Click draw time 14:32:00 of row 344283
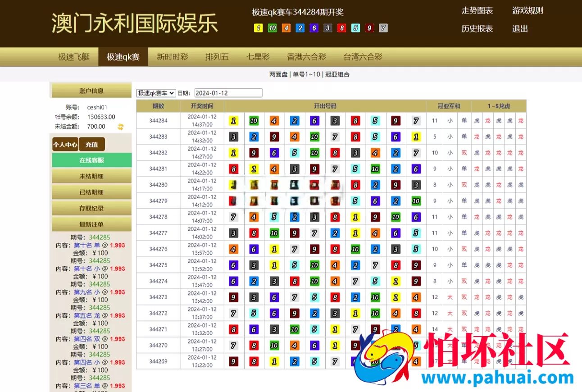 point(202,141)
